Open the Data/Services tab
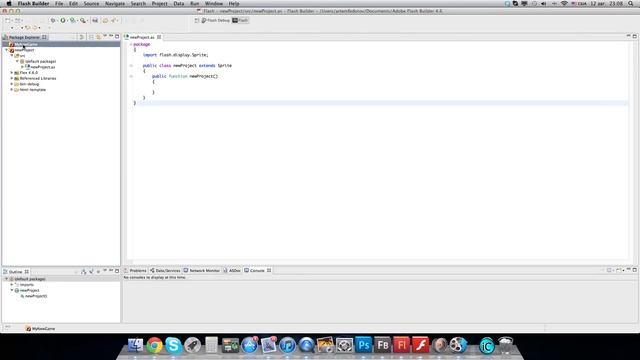This screenshot has height=360, width=640. point(165,270)
